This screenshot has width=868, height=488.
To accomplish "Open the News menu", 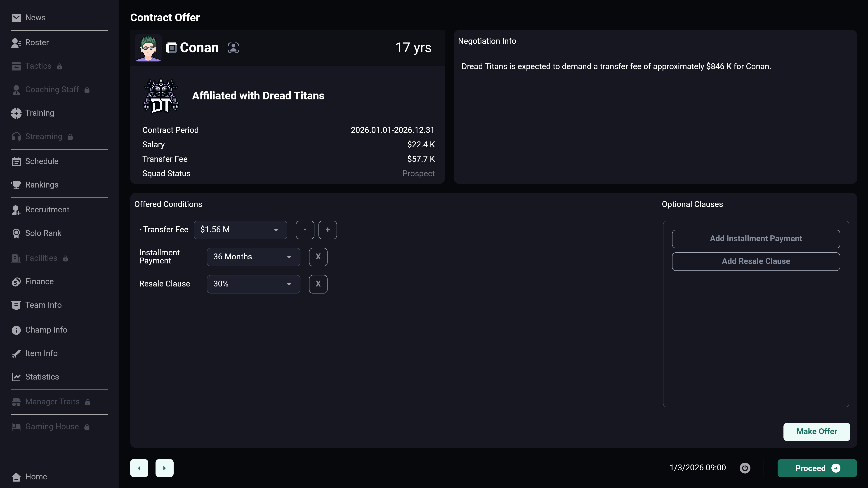I will click(x=35, y=18).
